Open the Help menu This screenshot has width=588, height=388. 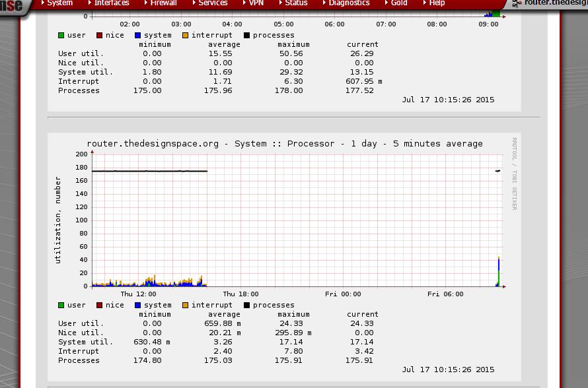point(437,3)
